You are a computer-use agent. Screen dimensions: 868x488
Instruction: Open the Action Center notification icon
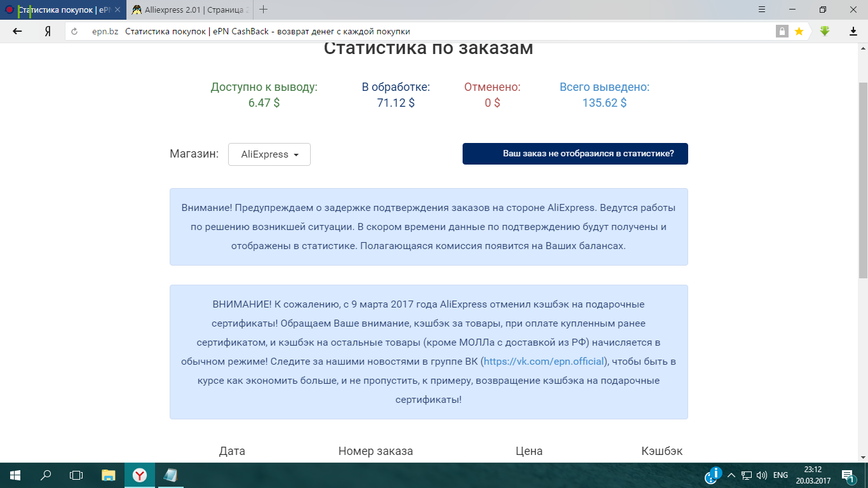tap(848, 475)
